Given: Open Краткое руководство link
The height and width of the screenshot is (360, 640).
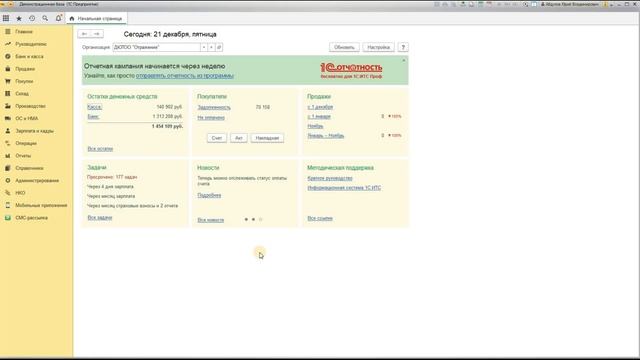Looking at the screenshot, I should [x=330, y=178].
